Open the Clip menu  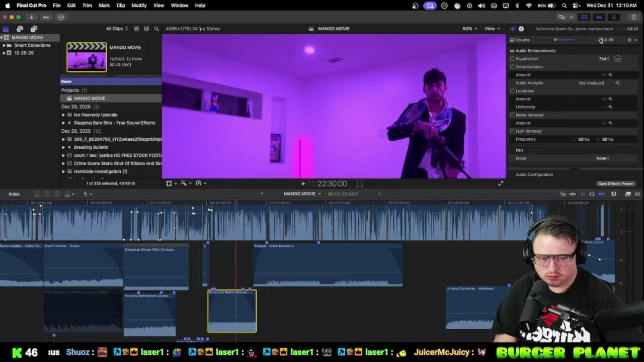121,6
